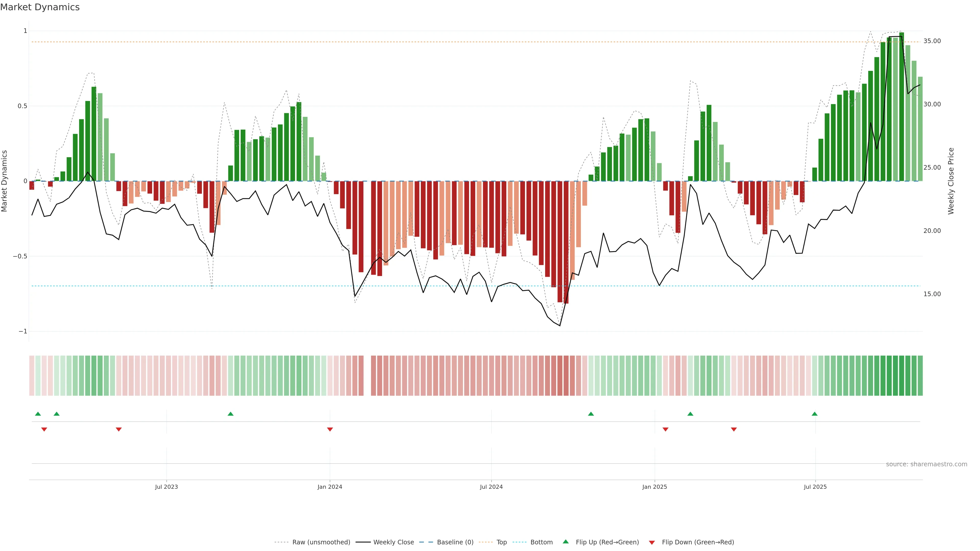
Task: Click the Jul 2024 x-axis label
Action: (x=491, y=487)
